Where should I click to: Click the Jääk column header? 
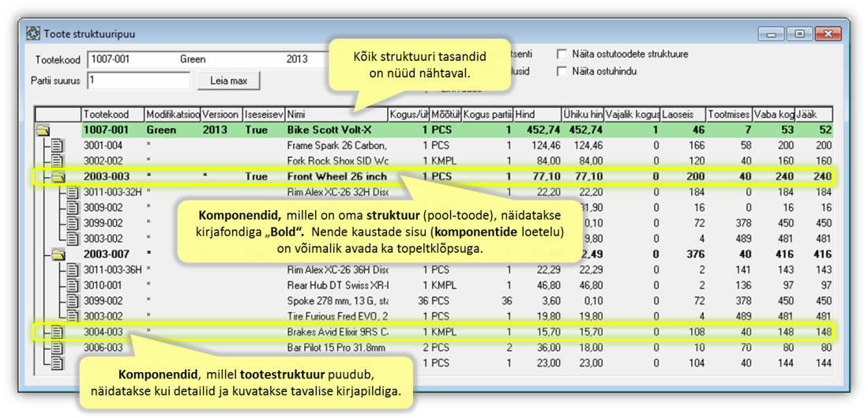[814, 114]
